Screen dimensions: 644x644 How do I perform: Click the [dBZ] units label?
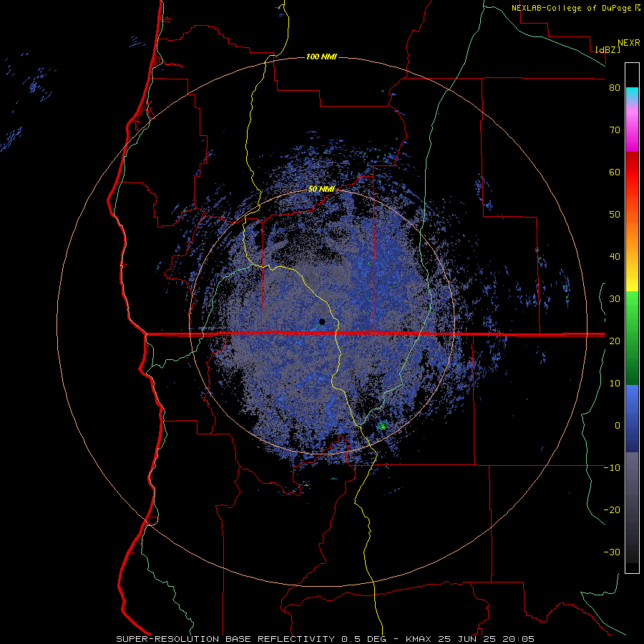pos(608,49)
